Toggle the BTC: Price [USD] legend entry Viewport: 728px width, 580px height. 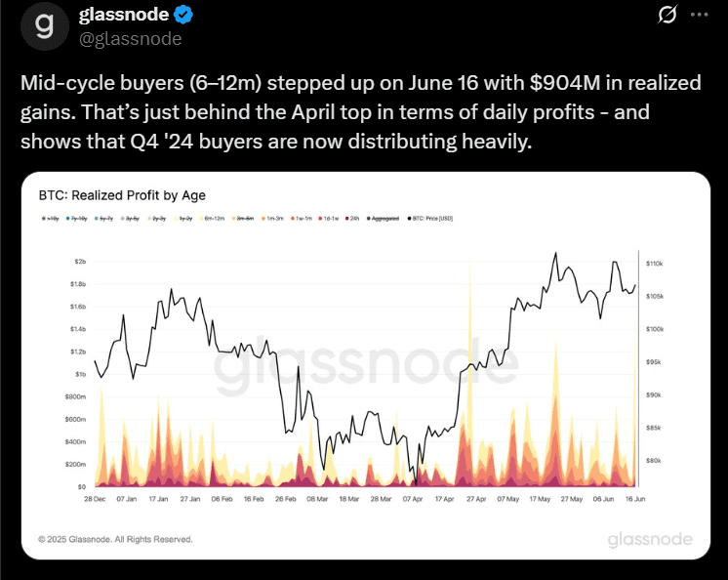425,219
